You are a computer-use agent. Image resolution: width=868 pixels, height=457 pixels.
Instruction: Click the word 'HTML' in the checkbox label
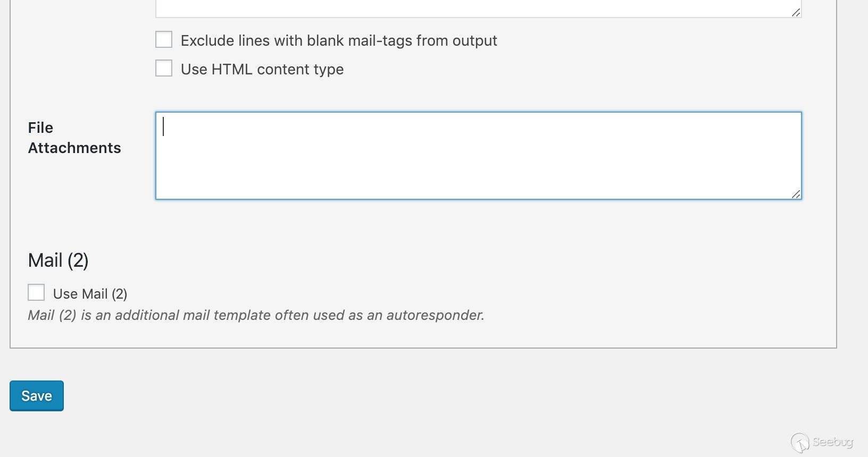click(232, 69)
